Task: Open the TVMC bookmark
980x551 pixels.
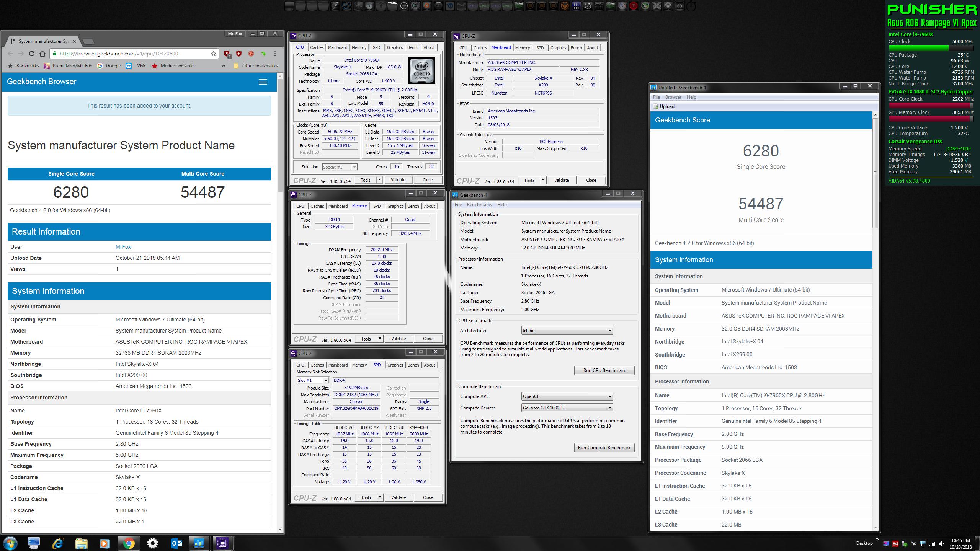Action: (136, 66)
